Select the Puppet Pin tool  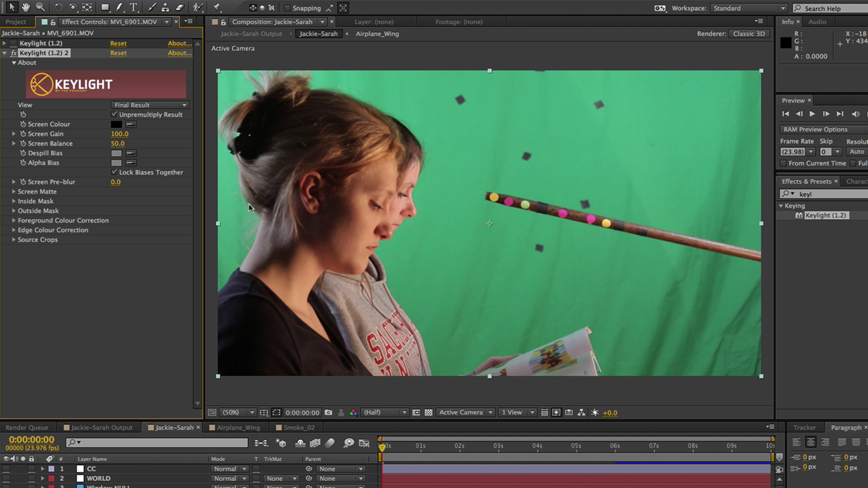[216, 8]
